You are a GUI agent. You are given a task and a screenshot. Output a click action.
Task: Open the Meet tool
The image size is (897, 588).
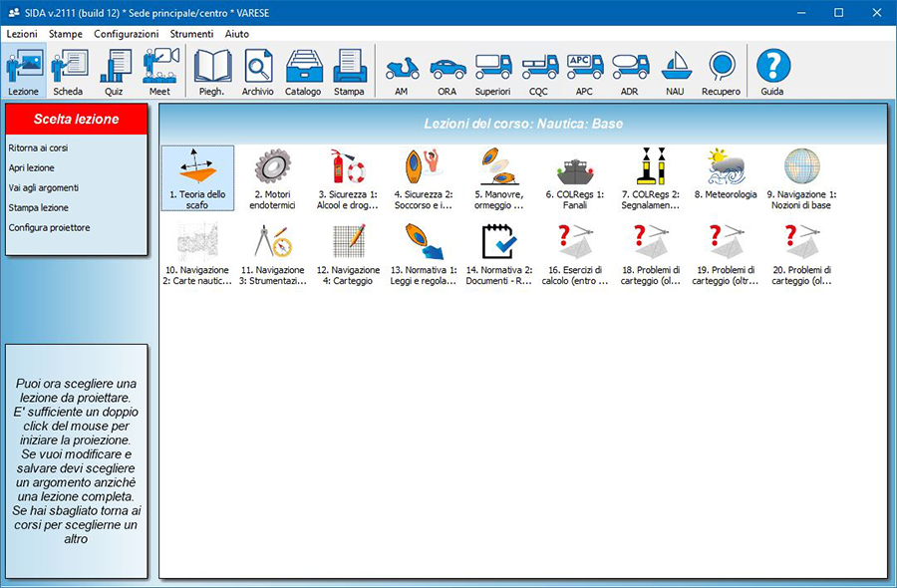[159, 72]
